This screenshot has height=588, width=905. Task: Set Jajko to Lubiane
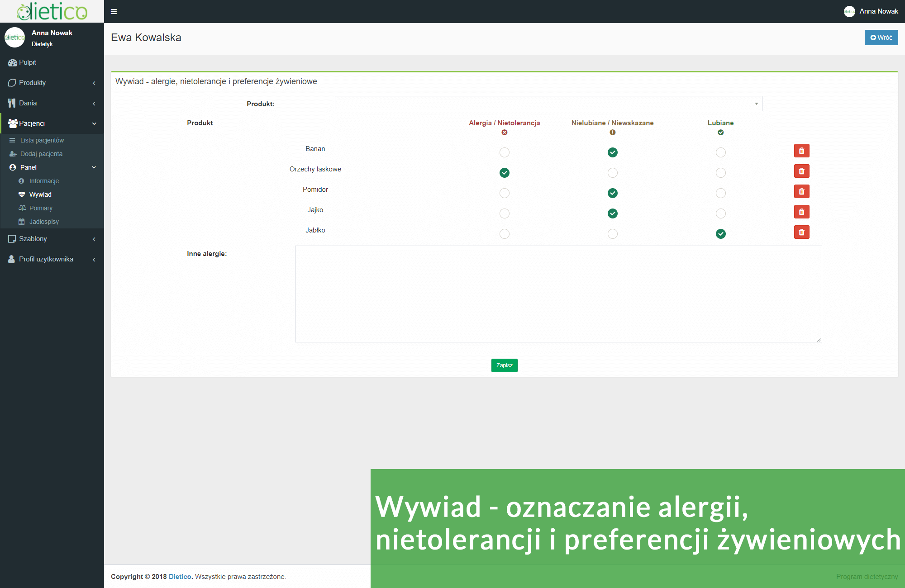click(720, 213)
